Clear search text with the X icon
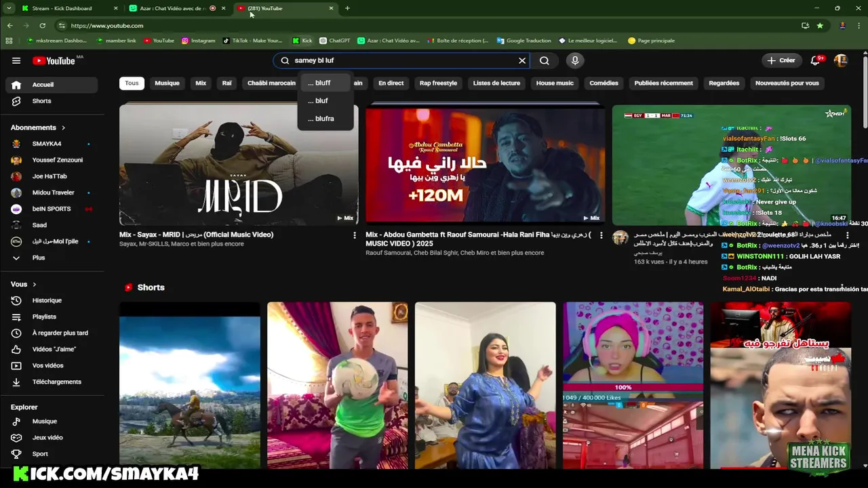The image size is (868, 488). (522, 60)
